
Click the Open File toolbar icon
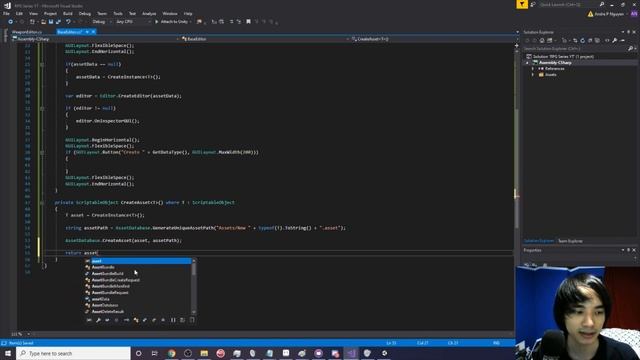(43, 22)
